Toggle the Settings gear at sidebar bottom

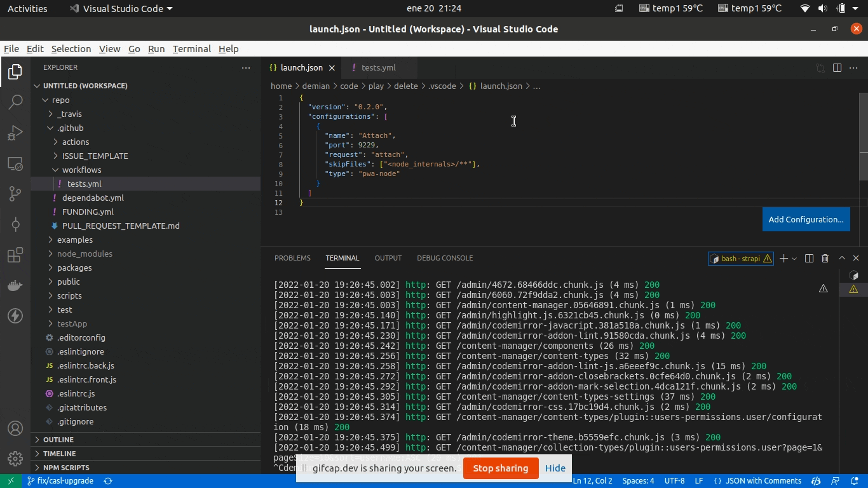point(15,459)
